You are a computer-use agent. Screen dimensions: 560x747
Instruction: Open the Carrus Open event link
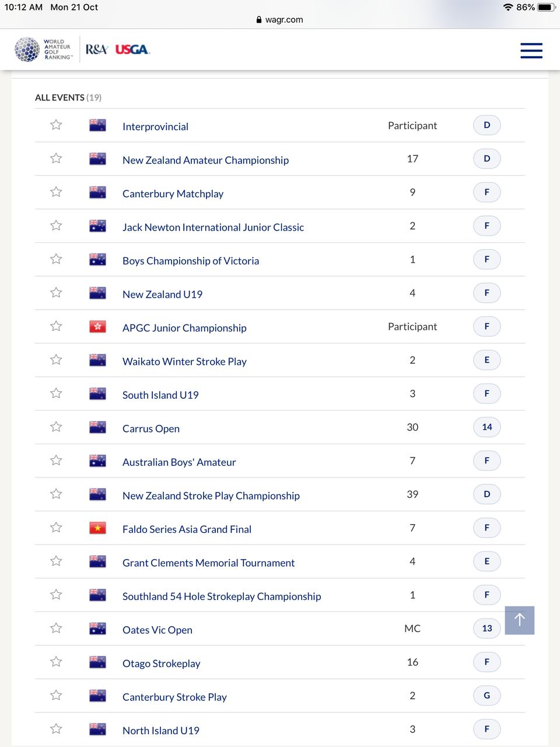pyautogui.click(x=151, y=428)
